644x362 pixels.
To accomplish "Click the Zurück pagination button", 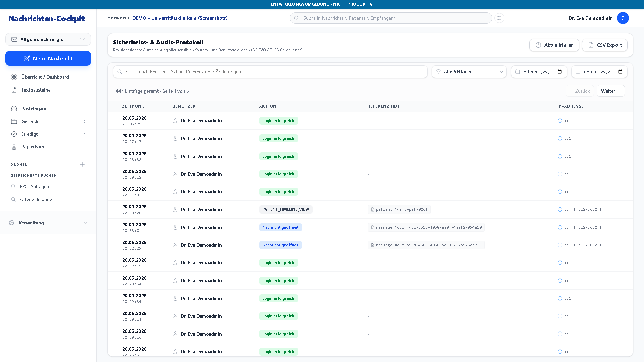I will 580,91.
